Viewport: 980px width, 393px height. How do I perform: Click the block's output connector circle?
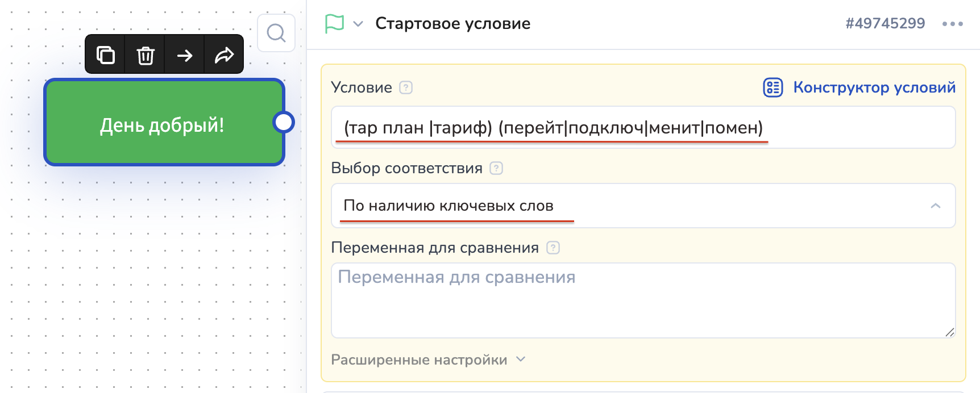284,122
